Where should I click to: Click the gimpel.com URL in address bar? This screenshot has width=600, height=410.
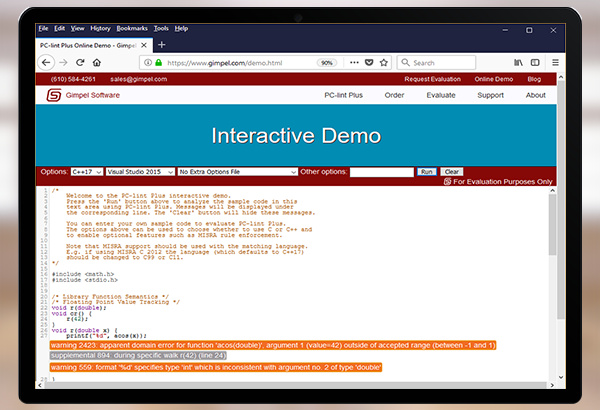(225, 63)
